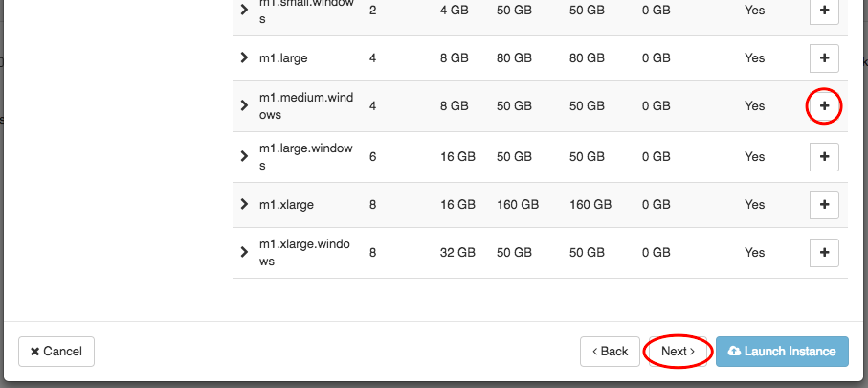Image resolution: width=868 pixels, height=388 pixels.
Task: Expand details for m1.small.windows row
Action: (x=244, y=10)
